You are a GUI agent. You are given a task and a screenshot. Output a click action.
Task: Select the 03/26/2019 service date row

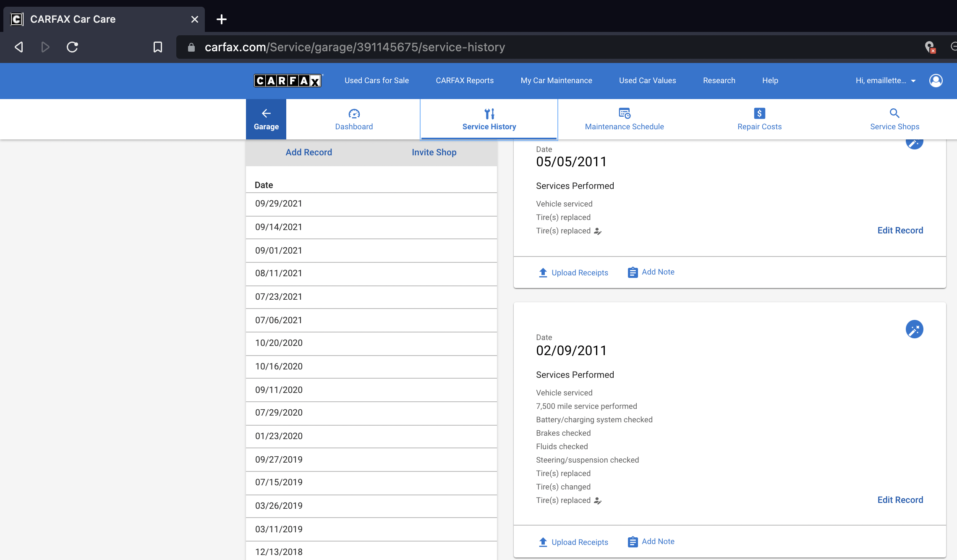pos(371,506)
